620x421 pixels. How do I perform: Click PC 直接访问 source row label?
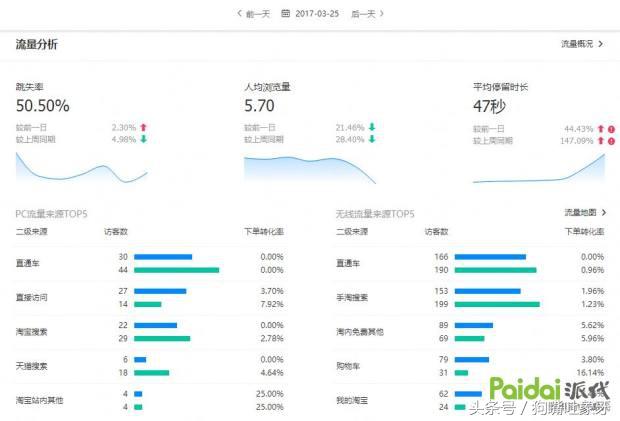tap(32, 297)
